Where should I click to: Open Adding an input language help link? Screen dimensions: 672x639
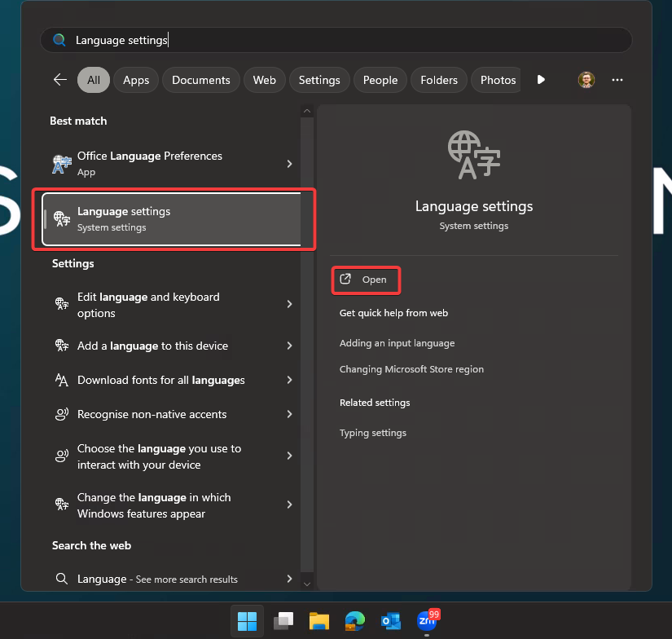tap(397, 343)
